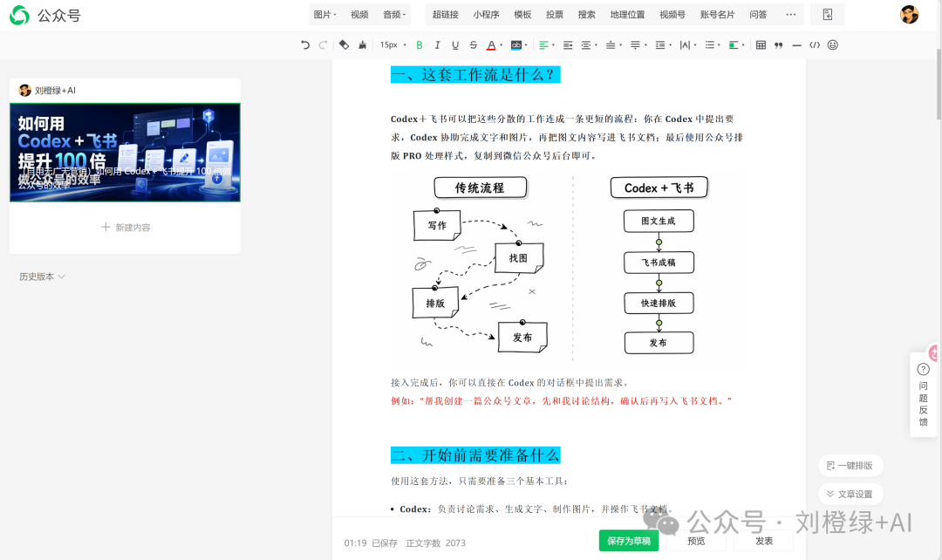
Task: Insert a 账号名片
Action: (x=717, y=15)
